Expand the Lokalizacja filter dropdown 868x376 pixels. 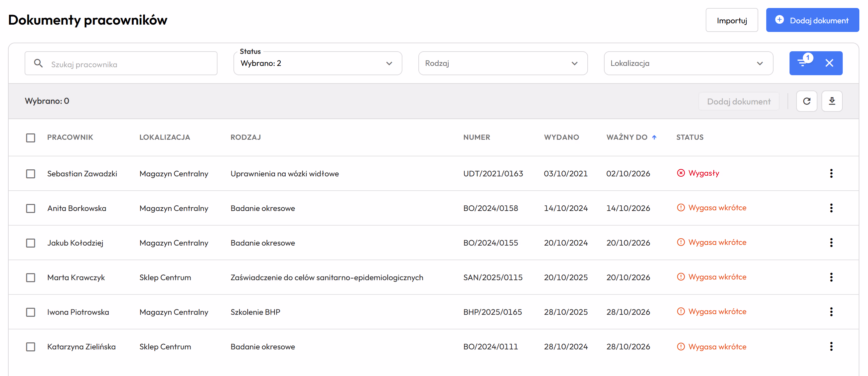coord(688,63)
